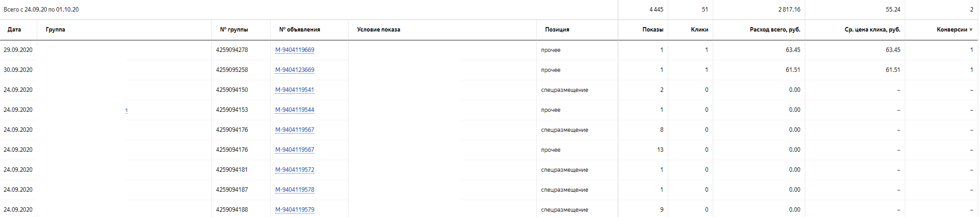Viewport: 980px width, 217px height.
Task: Click the group number 4259094278 cell
Action: point(232,50)
